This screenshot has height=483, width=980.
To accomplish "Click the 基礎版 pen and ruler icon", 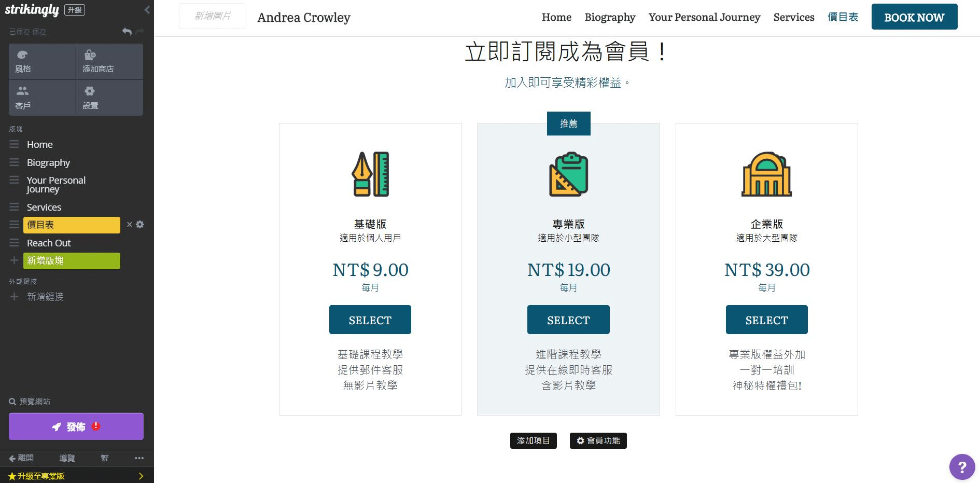I will [x=370, y=174].
